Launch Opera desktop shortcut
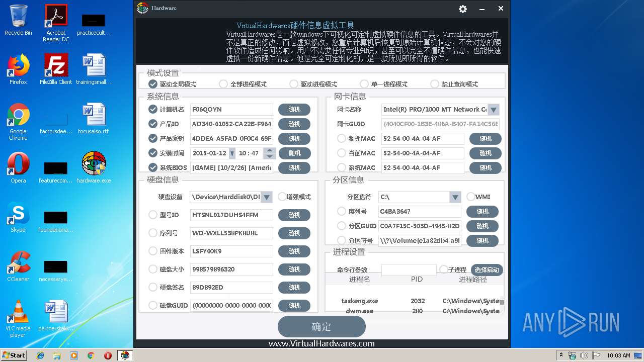644x362 pixels. (x=18, y=167)
